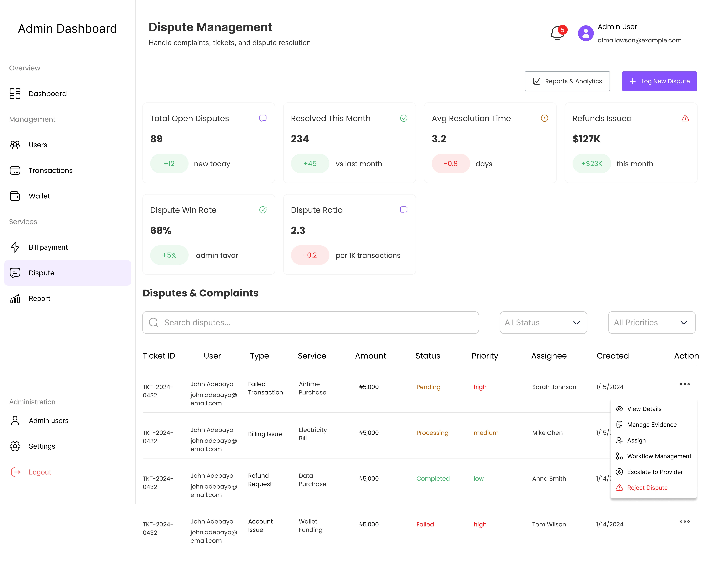The height and width of the screenshot is (588, 709).
Task: Click the notification bell icon
Action: click(x=557, y=33)
